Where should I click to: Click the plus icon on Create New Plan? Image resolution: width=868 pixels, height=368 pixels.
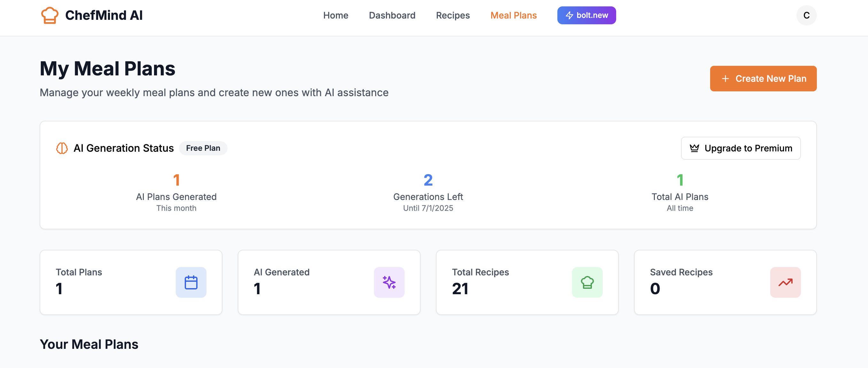(x=725, y=79)
